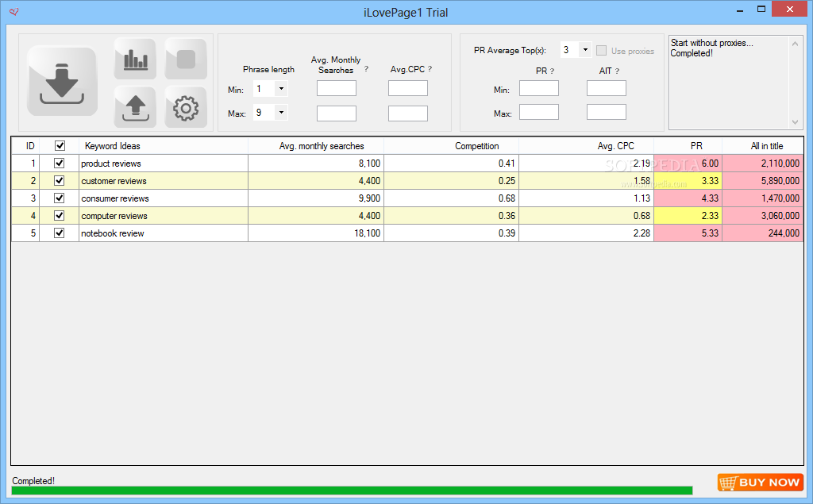Click the pink 6.00 PR cell
813x504 pixels.
point(688,164)
